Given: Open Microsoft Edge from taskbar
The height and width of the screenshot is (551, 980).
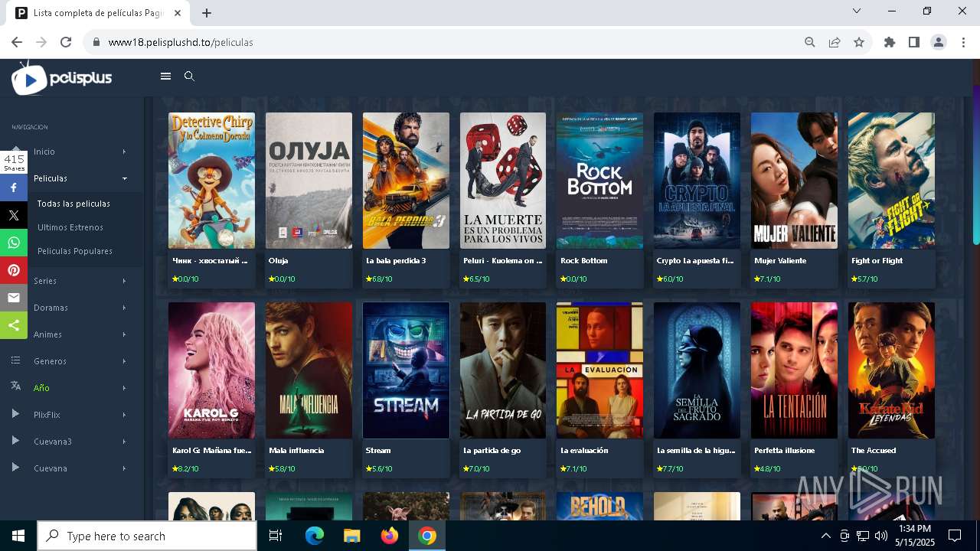Looking at the screenshot, I should pos(315,536).
